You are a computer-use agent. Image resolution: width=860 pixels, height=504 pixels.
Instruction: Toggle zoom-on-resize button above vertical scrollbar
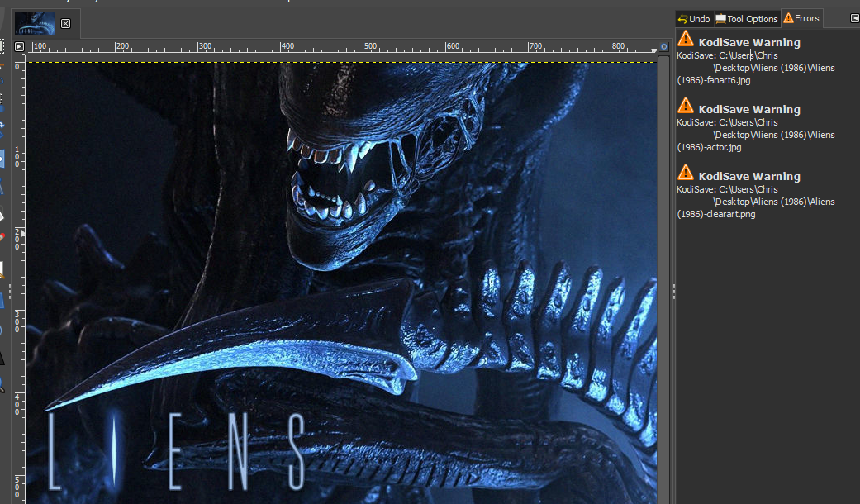click(x=663, y=47)
